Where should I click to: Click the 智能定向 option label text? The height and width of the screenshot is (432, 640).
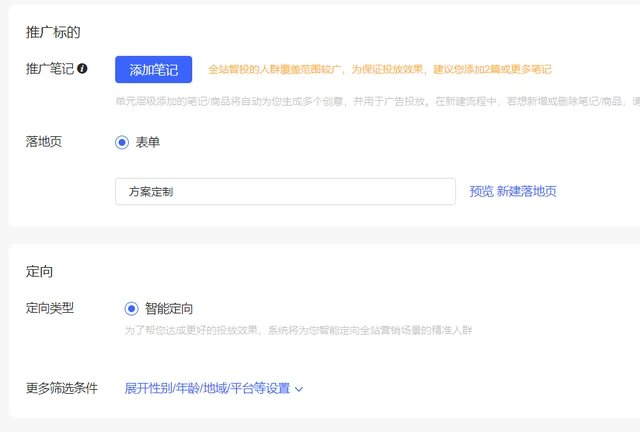click(x=169, y=309)
